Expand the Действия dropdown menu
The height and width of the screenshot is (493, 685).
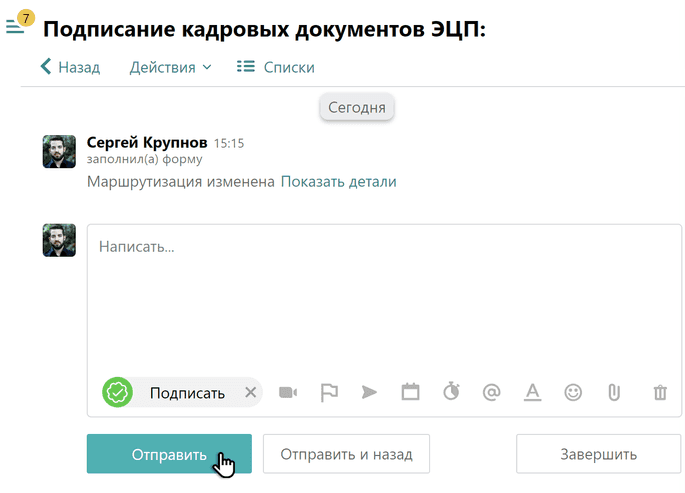[x=170, y=67]
